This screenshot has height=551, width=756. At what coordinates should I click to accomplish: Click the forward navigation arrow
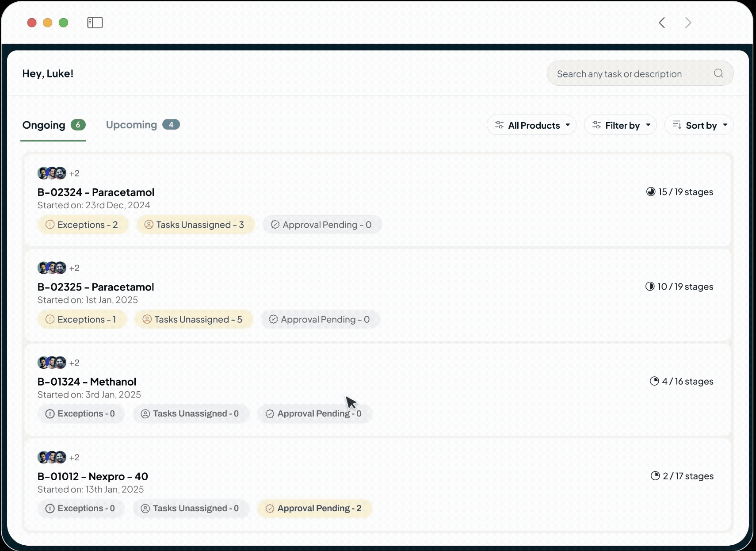[688, 23]
